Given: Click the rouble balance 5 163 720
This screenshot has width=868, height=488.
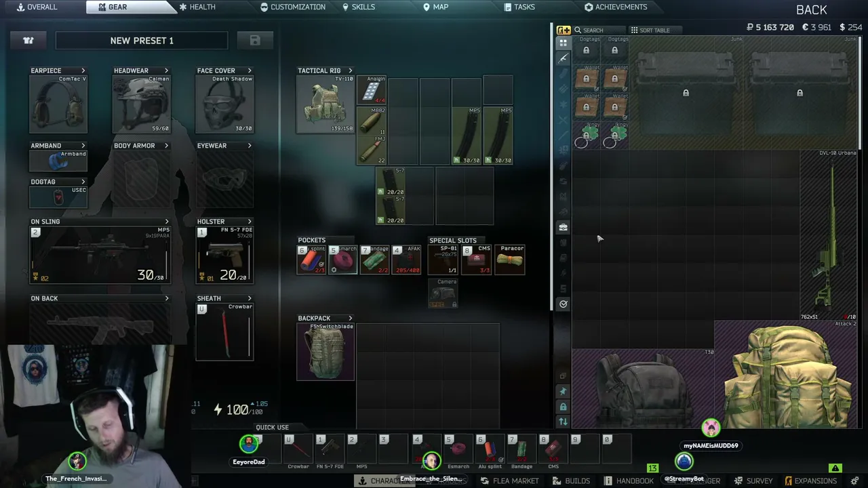Looking at the screenshot, I should click(770, 27).
